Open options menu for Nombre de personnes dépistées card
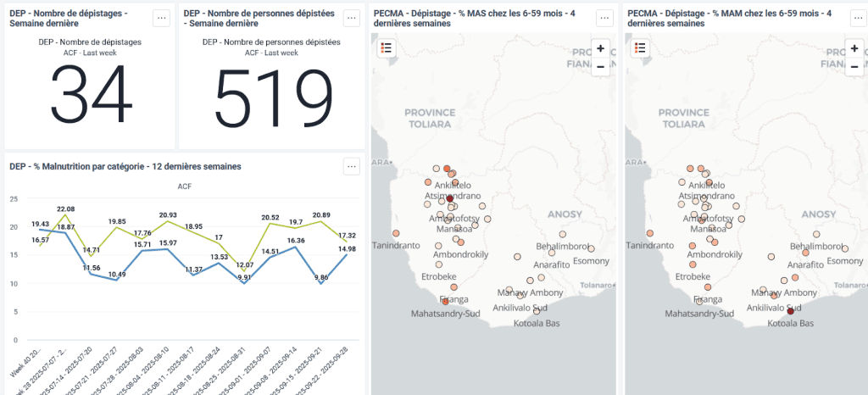 click(352, 19)
